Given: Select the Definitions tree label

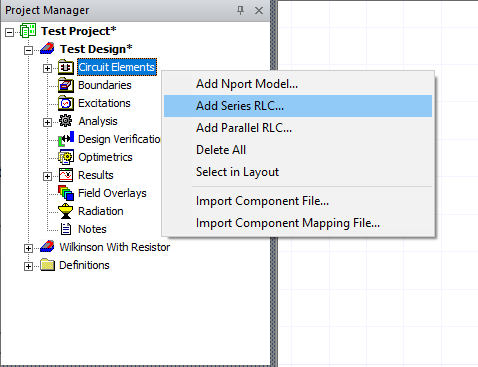Looking at the screenshot, I should [84, 265].
